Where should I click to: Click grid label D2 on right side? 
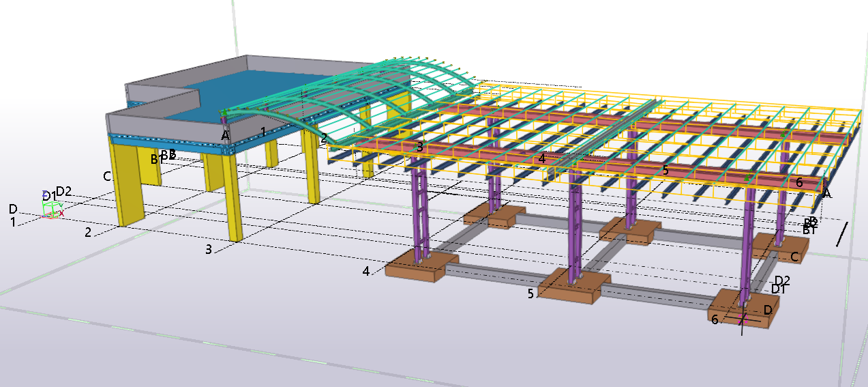tap(781, 281)
